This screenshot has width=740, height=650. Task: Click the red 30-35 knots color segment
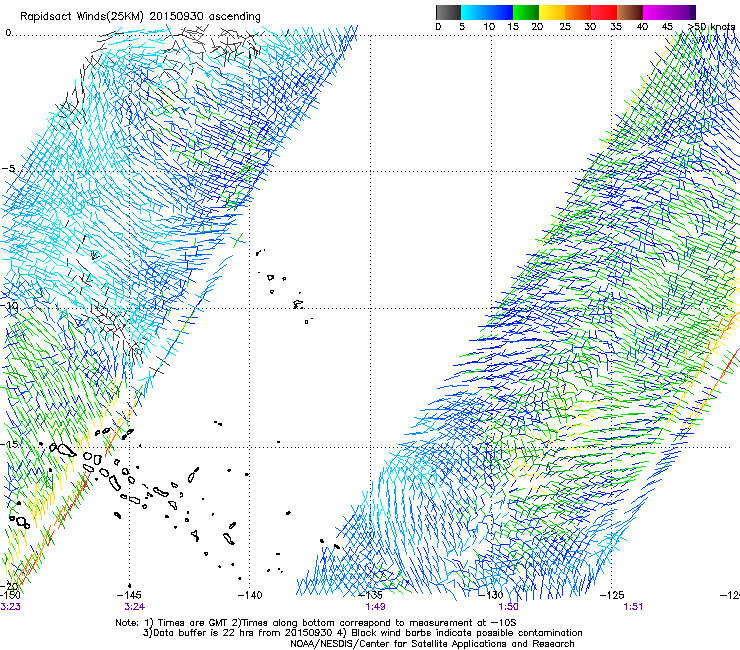(604, 12)
